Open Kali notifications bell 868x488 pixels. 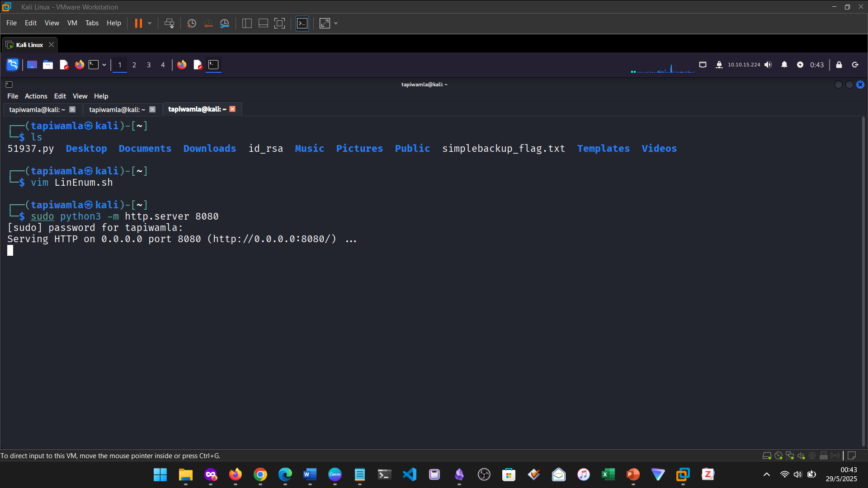784,65
